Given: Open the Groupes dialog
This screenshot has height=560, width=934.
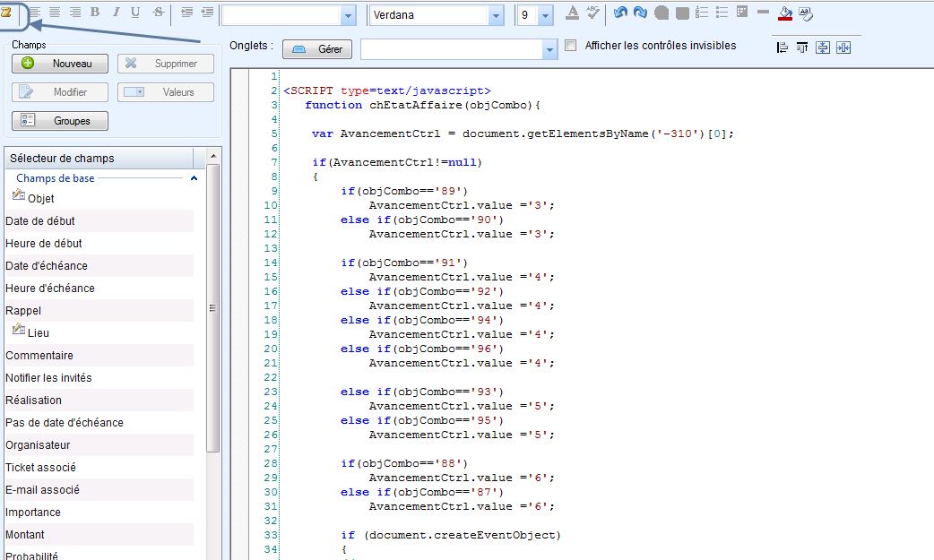Looking at the screenshot, I should (60, 121).
